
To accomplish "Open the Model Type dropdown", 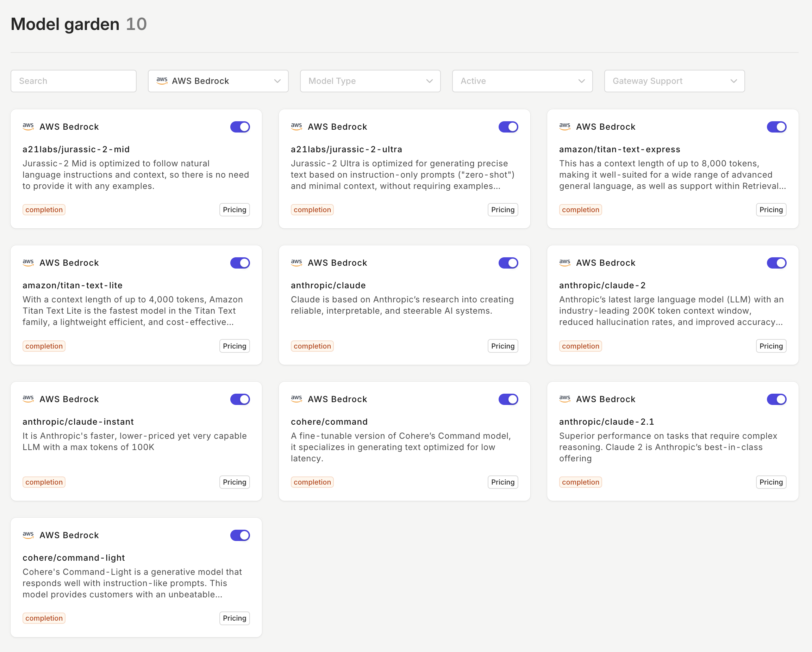I will click(x=370, y=81).
